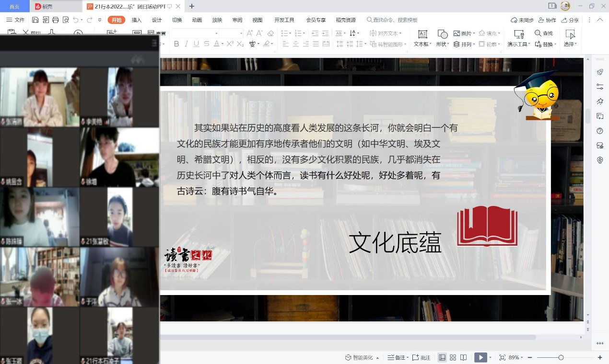Click the 智能美化 button in status bar
Viewport: 609px width, 364px height.
pos(362,358)
